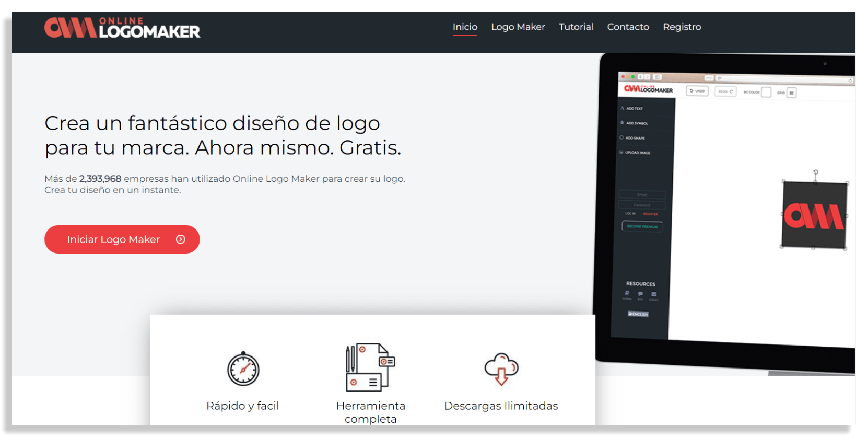
Task: Go to Logo Maker in the navigation
Action: [518, 27]
